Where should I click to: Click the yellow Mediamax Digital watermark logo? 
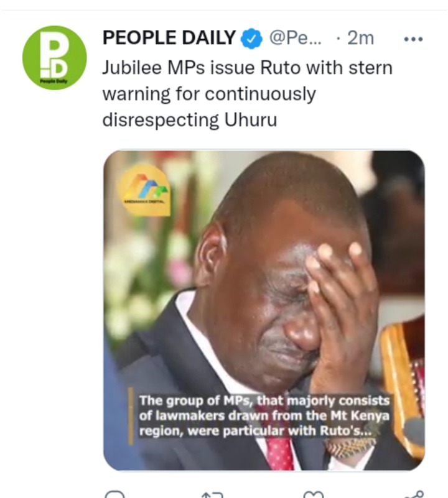(144, 190)
